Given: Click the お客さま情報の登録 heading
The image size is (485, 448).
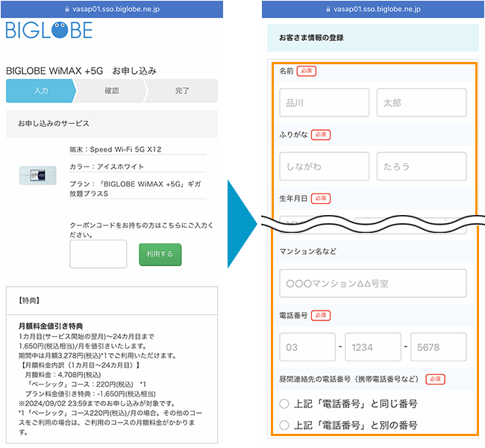Looking at the screenshot, I should tap(311, 38).
